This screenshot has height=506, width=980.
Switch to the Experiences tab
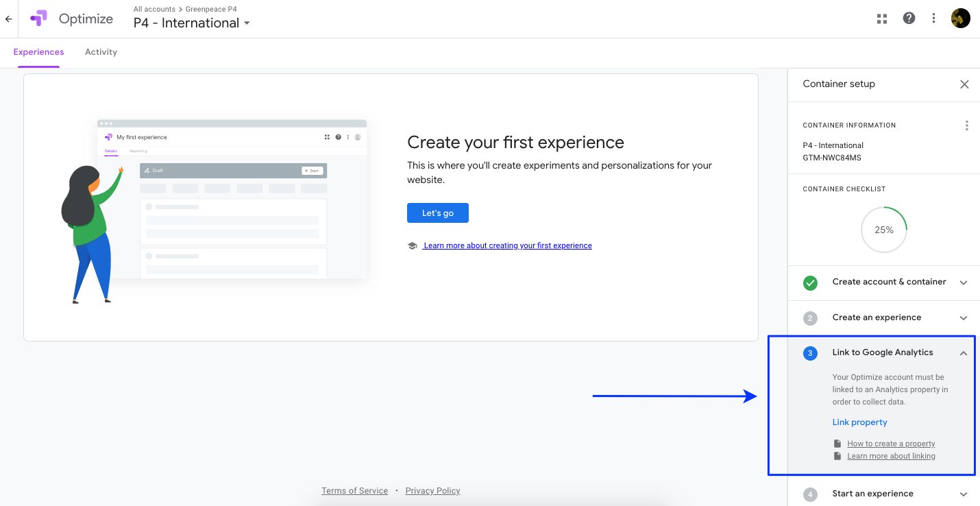click(x=38, y=52)
